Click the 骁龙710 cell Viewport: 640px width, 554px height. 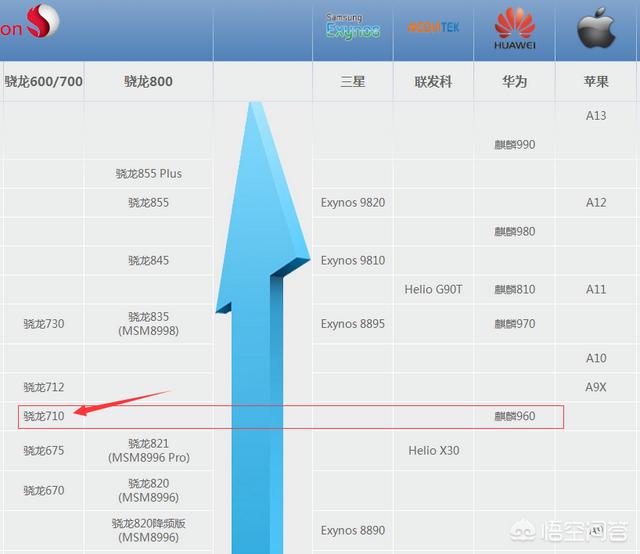(x=44, y=416)
